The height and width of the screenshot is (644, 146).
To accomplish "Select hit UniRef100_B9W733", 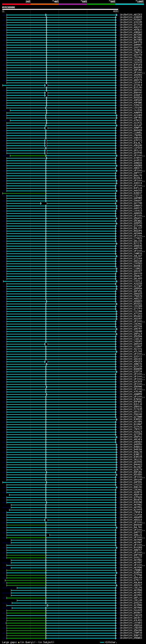I will point(131,636).
